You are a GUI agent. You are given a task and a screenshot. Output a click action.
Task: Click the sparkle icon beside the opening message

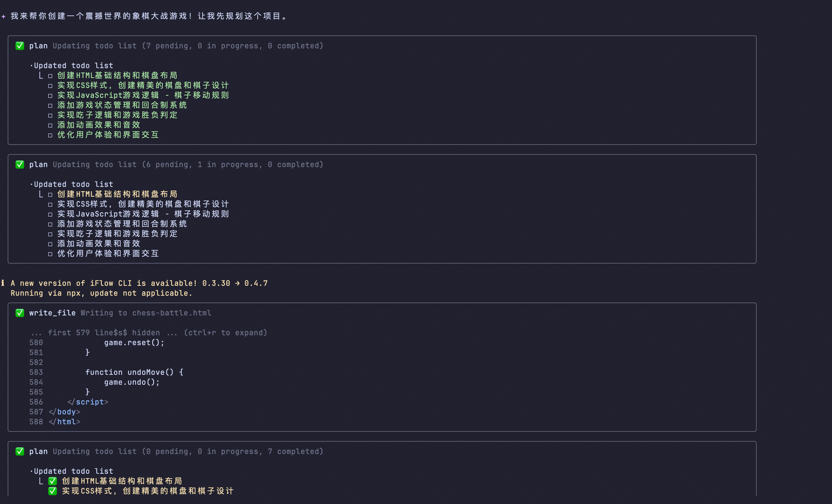[3, 16]
